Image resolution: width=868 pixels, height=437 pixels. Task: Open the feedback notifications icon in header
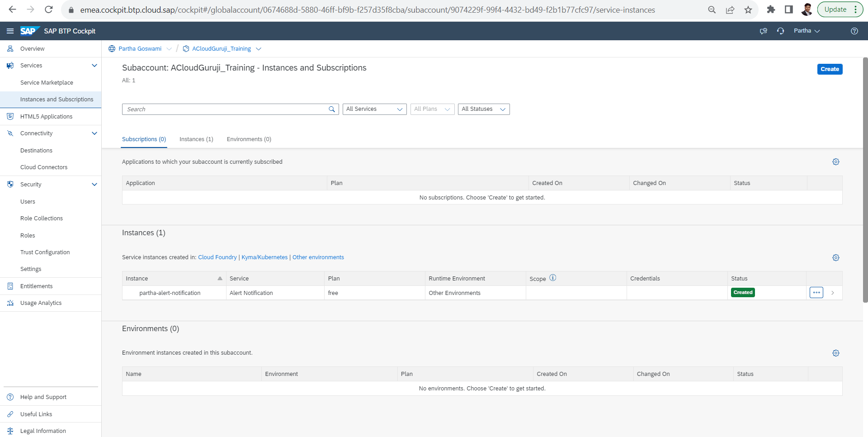point(763,31)
